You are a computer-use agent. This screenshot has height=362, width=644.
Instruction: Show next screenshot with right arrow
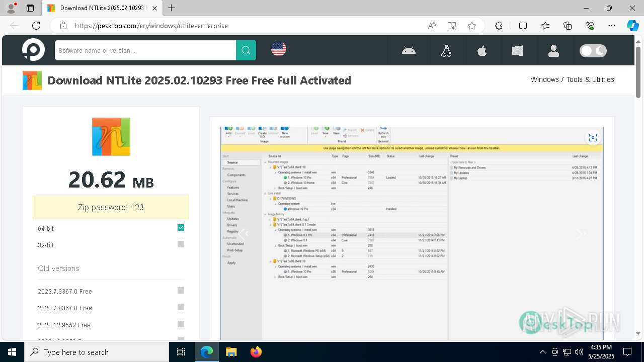point(581,233)
